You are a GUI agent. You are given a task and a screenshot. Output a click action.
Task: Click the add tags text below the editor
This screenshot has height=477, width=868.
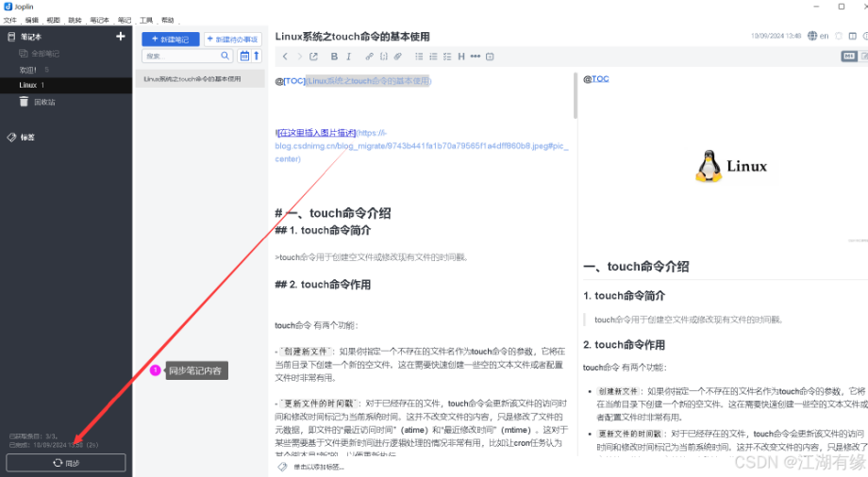pos(319,467)
